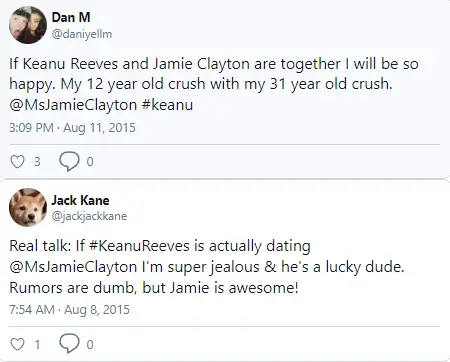Open the #keanu hashtag link
This screenshot has height=362, width=450.
point(167,105)
